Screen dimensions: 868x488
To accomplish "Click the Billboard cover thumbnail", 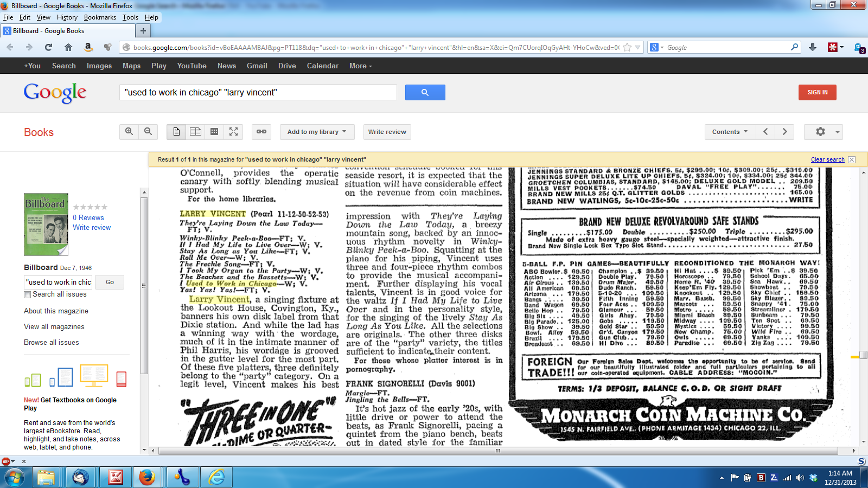I will point(46,224).
